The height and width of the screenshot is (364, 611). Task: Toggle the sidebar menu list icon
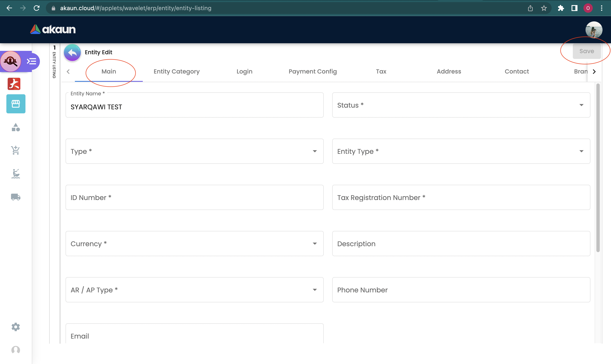31,61
